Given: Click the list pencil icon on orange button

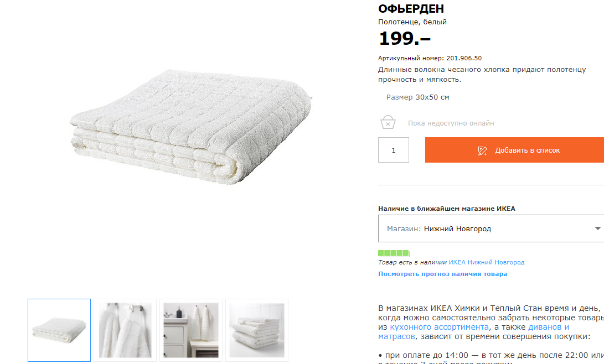Looking at the screenshot, I should point(483,150).
